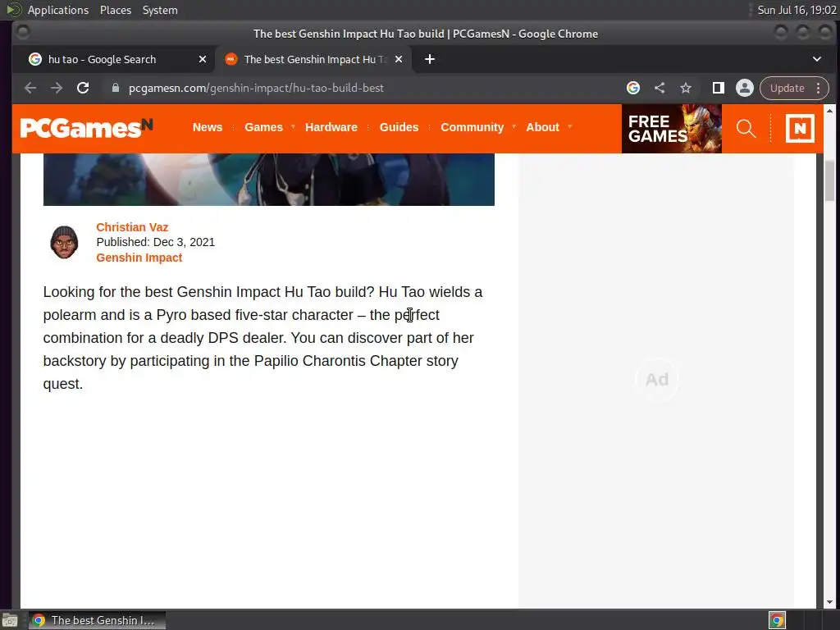Switch to hu tao Google Search tab
This screenshot has height=630, width=840.
point(113,59)
